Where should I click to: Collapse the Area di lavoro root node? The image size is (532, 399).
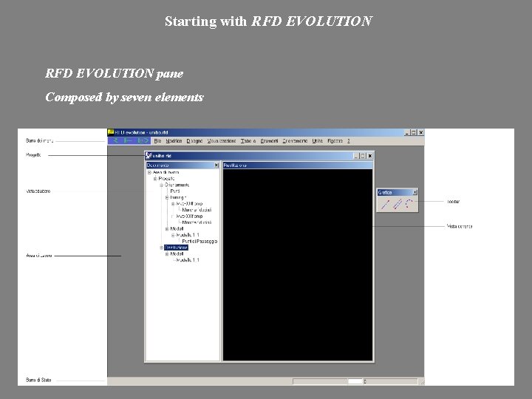pos(149,172)
